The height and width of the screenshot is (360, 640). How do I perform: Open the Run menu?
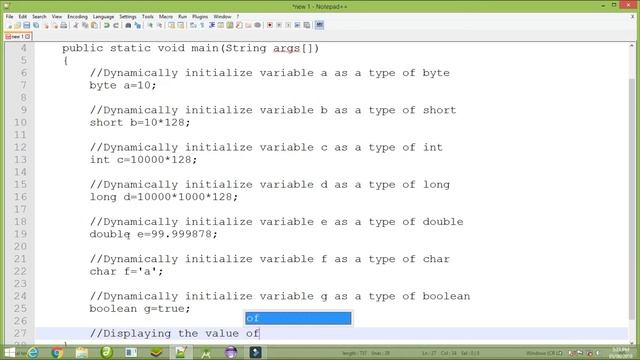coord(182,17)
